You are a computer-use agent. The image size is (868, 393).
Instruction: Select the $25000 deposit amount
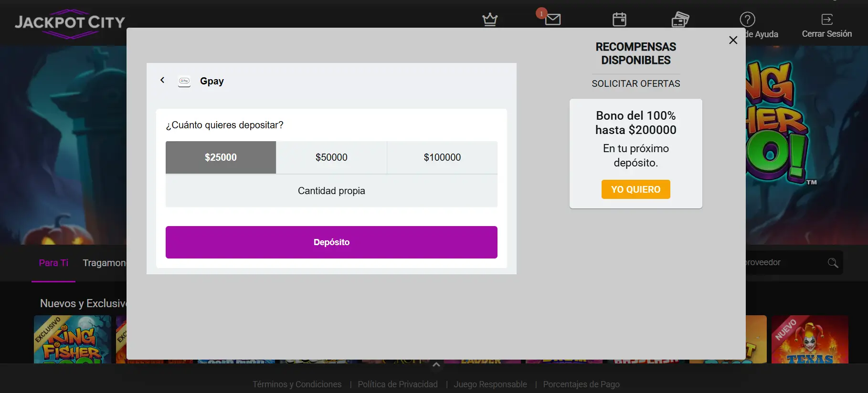pyautogui.click(x=221, y=157)
